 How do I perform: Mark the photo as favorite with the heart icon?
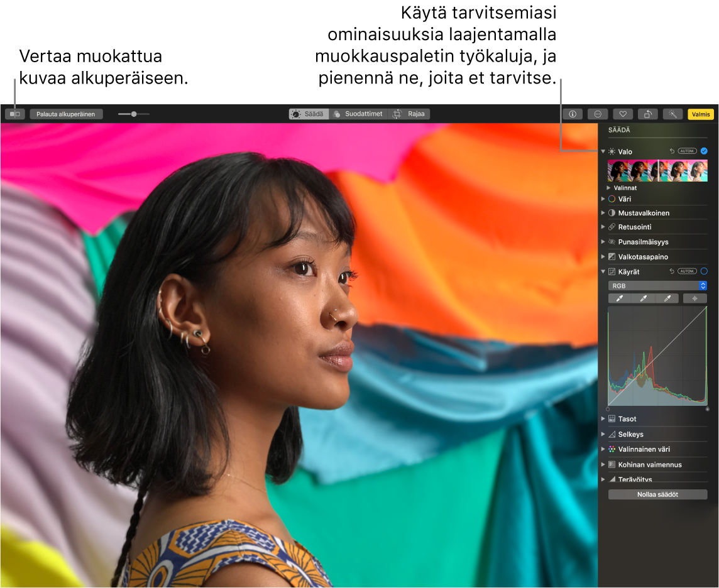click(x=622, y=114)
